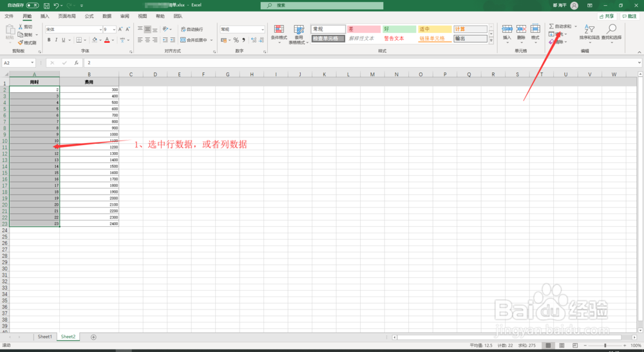Open Find & Select (查找和选择)
The height and width of the screenshot is (352, 644).
tap(611, 34)
